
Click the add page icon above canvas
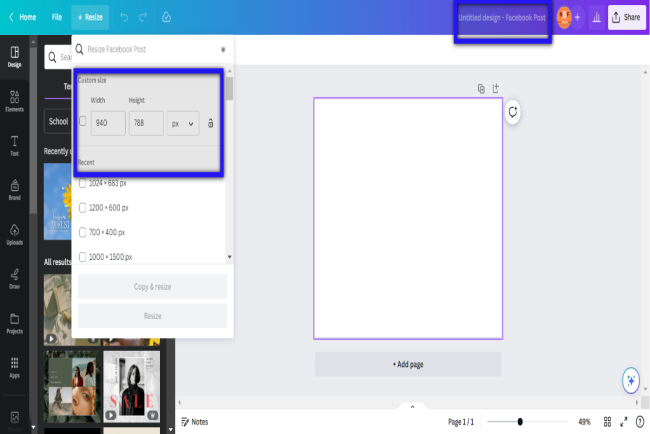(495, 88)
